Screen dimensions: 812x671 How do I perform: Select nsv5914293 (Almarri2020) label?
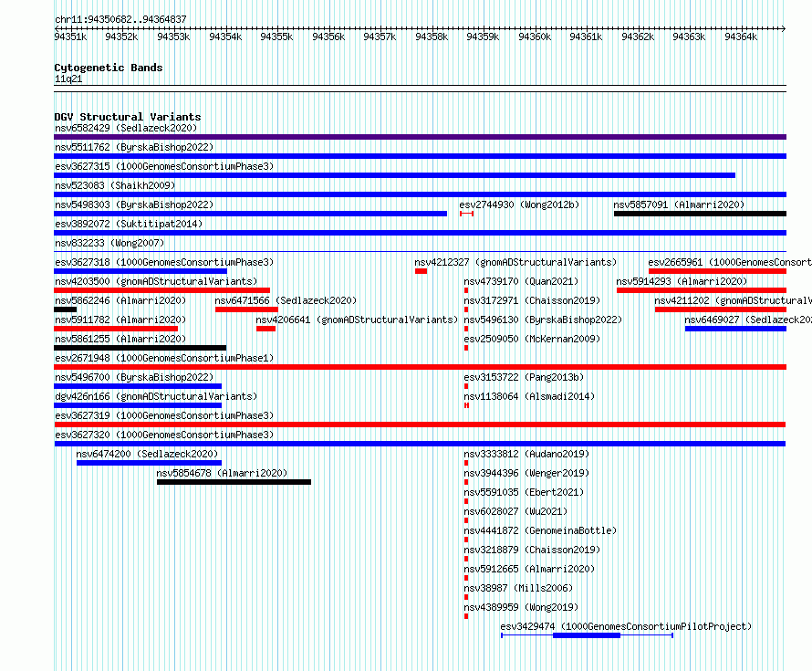[x=682, y=281]
